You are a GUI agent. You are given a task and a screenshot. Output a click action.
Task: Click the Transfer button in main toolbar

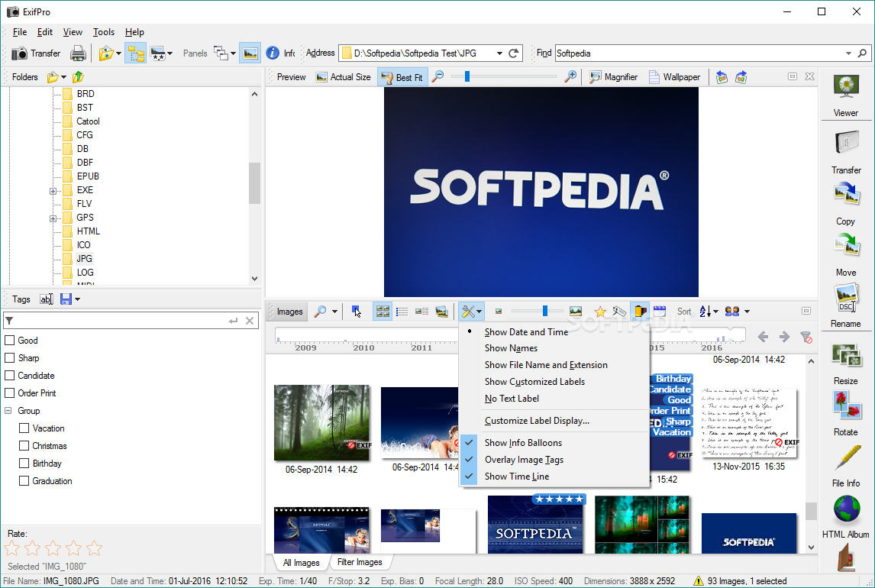pos(37,53)
